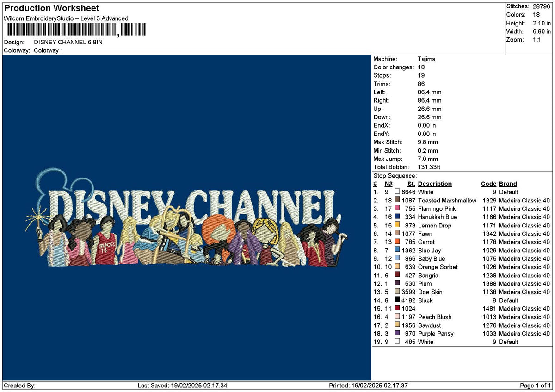Click the Left value '86.4 mm'
Image resolution: width=555 pixels, height=392 pixels.
pyautogui.click(x=430, y=92)
